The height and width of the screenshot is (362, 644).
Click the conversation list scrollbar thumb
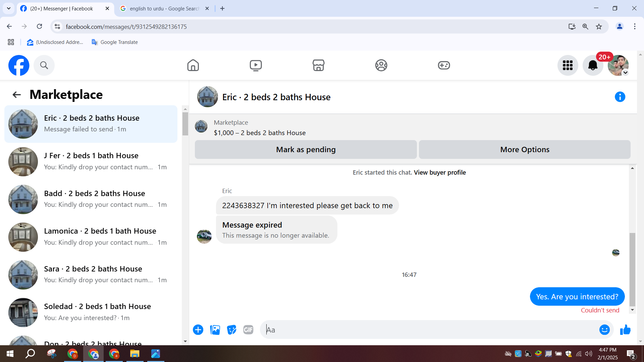click(x=185, y=124)
